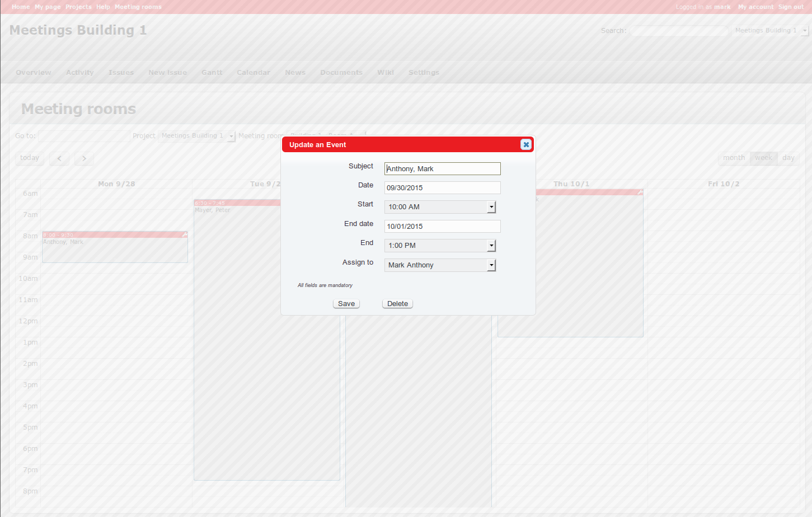Open the Documents tab
812x517 pixels.
(x=341, y=73)
